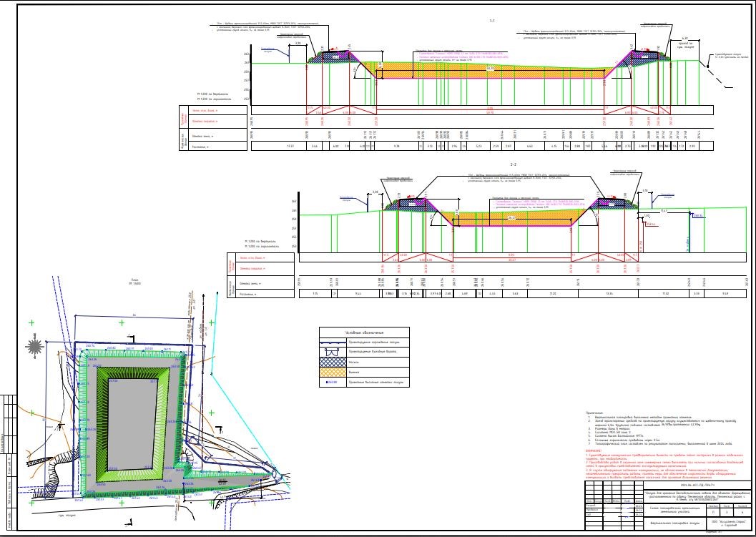Select the fence line symbol in legend
756x537 pixels.
tap(333, 343)
